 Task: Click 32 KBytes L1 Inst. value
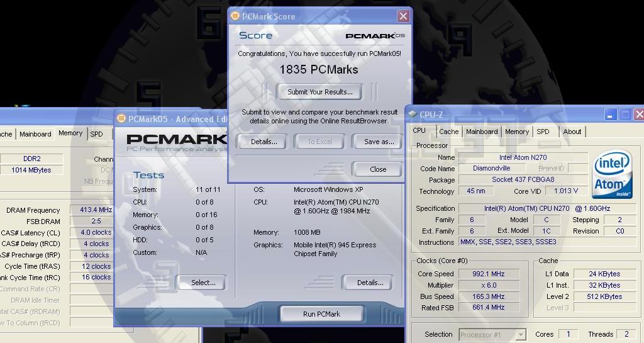coord(604,285)
